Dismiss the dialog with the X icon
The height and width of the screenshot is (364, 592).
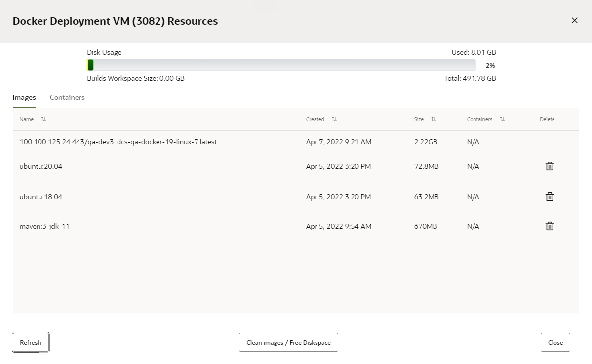(x=574, y=20)
